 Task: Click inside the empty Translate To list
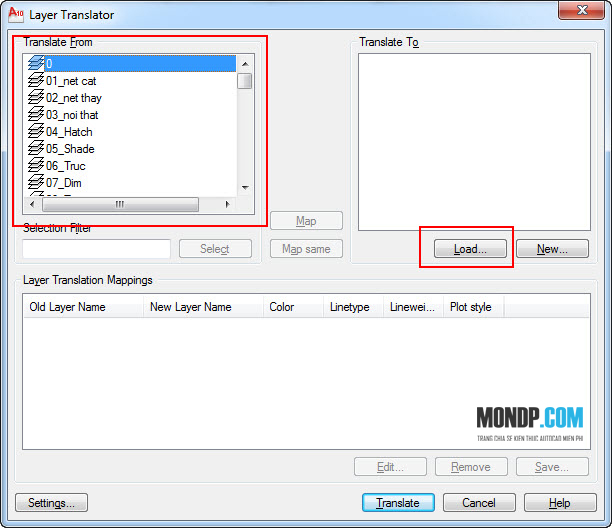click(474, 142)
